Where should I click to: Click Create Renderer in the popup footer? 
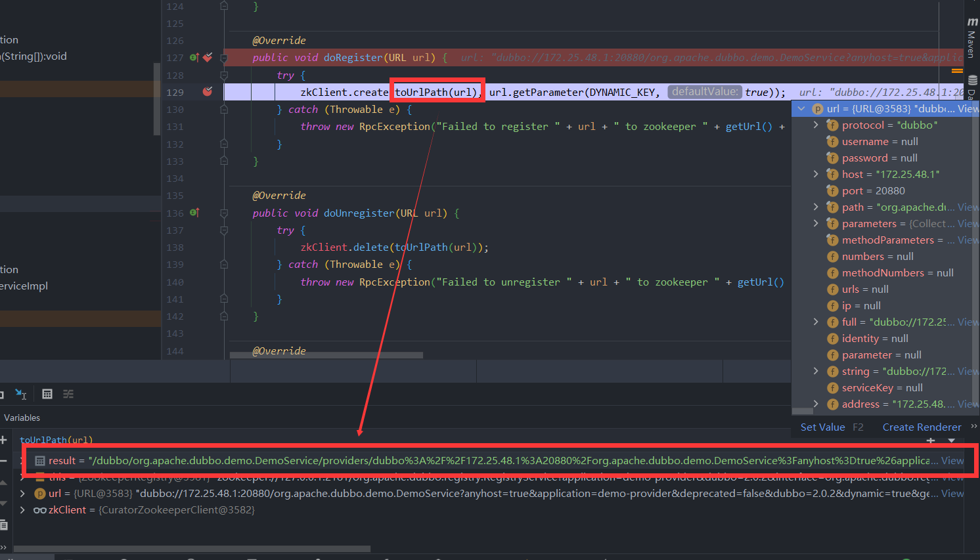pos(922,427)
